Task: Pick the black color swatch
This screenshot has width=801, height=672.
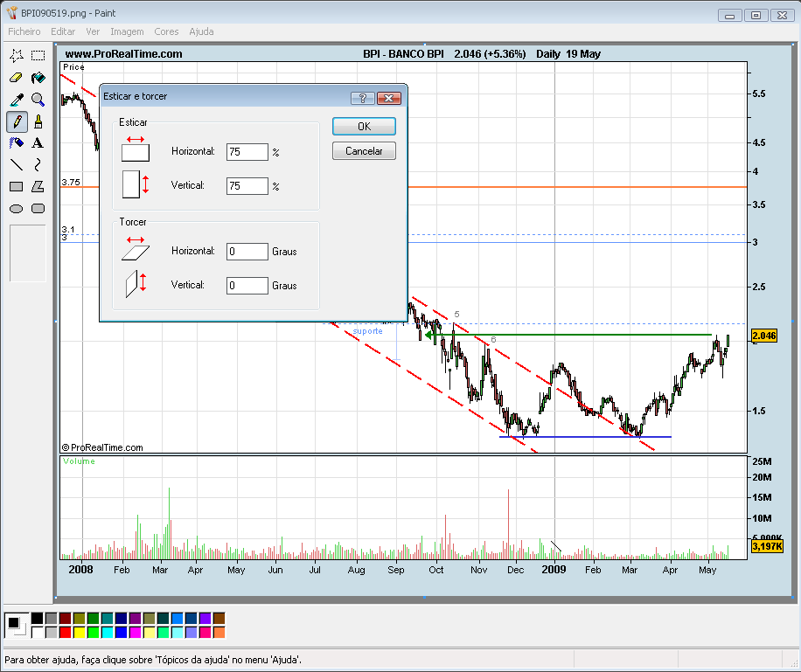Action: tap(38, 619)
